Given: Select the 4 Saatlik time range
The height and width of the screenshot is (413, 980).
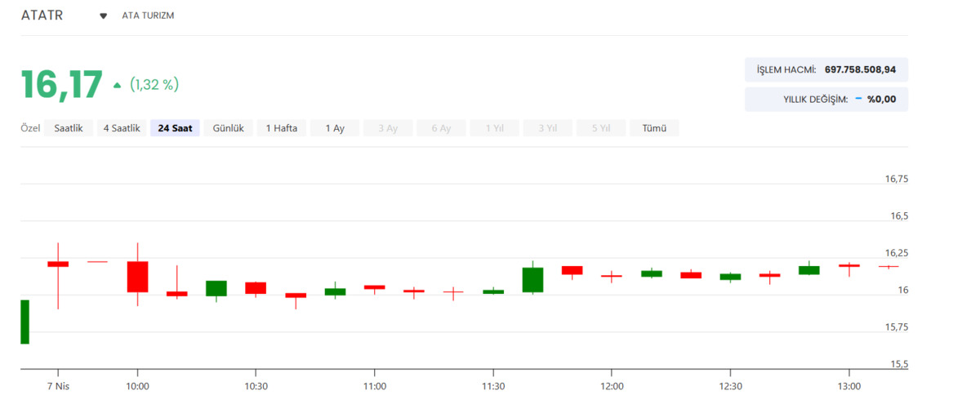Looking at the screenshot, I should 122,128.
